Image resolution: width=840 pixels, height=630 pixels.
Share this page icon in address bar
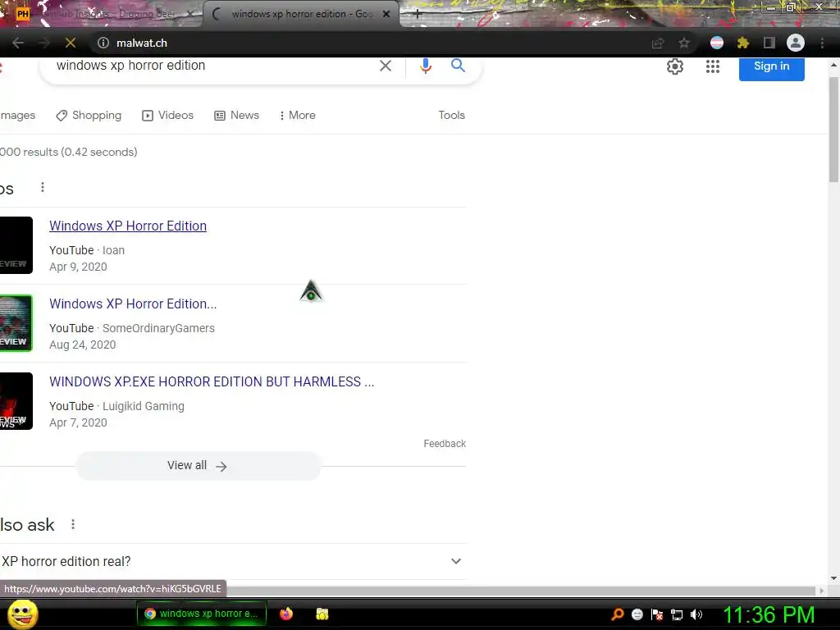657,43
